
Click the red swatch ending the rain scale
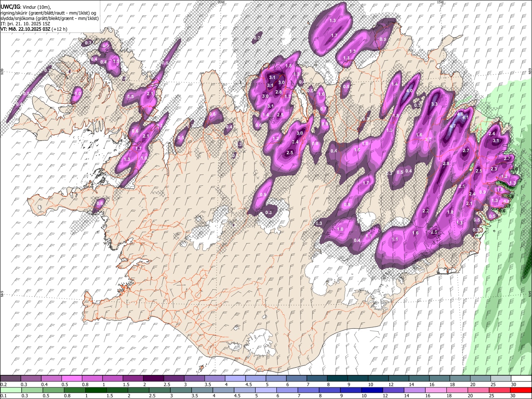pos(520,390)
